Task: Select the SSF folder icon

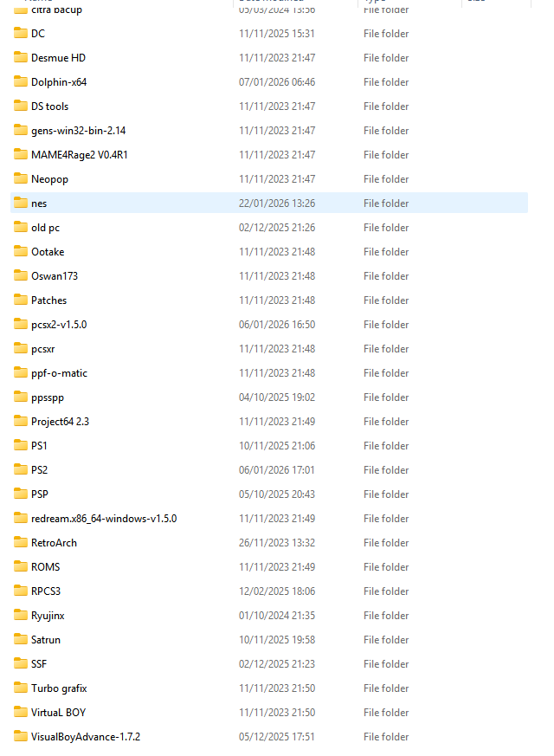Action: click(21, 663)
